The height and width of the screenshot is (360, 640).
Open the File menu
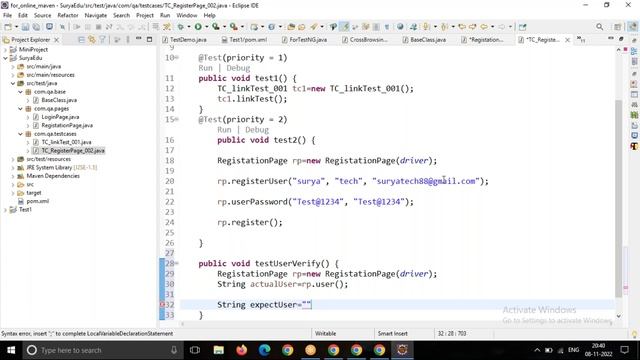[7, 15]
